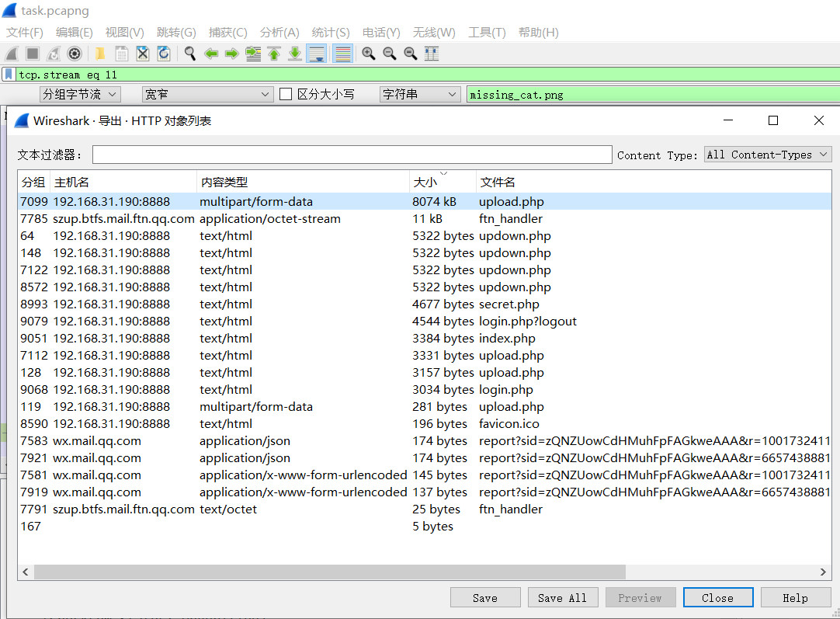Image resolution: width=840 pixels, height=619 pixels.
Task: Sort by the 主机名 column header
Action: 123,183
